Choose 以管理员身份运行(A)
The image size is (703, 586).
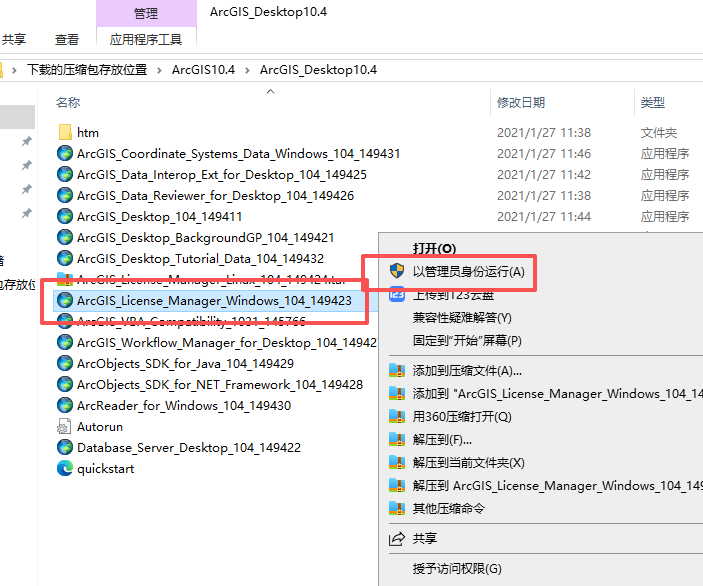[469, 272]
